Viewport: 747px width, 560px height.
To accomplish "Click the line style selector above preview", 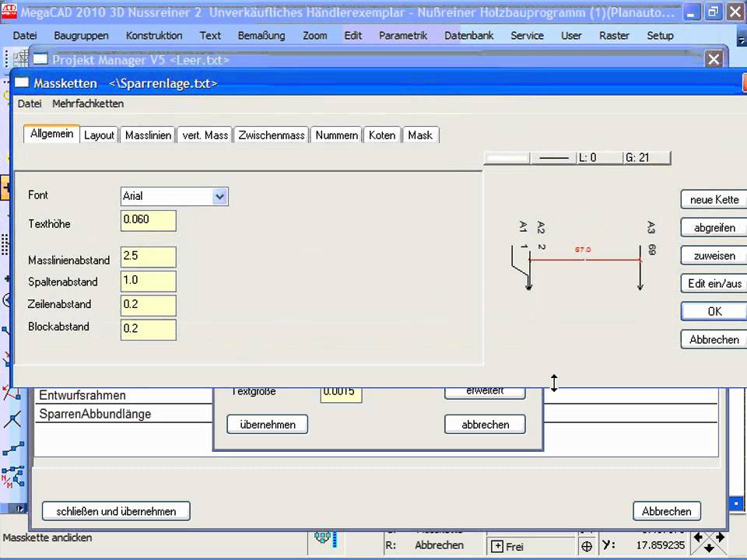I will (x=553, y=158).
